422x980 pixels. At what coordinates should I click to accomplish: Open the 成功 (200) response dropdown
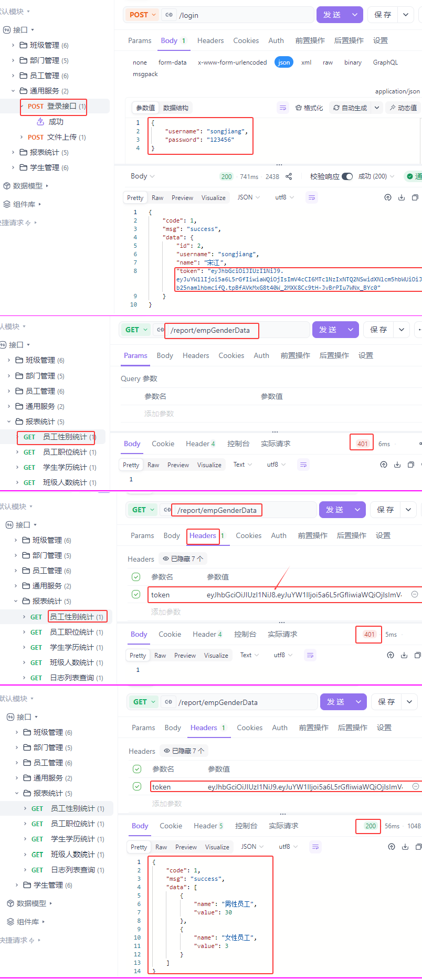tap(376, 176)
